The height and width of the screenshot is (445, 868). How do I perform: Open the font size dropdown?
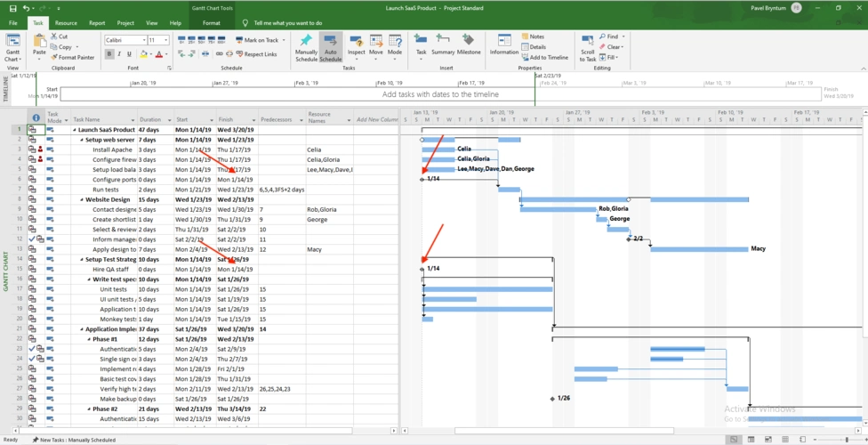click(x=166, y=40)
